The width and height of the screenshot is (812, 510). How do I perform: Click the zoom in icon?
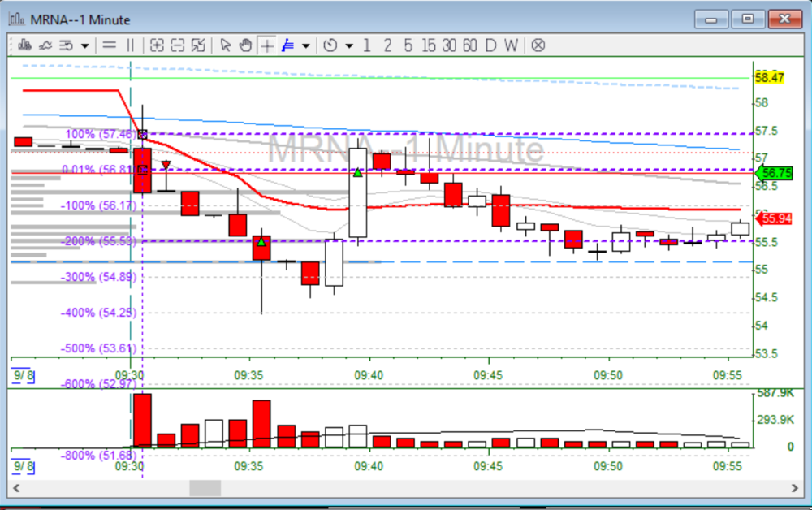point(158,45)
